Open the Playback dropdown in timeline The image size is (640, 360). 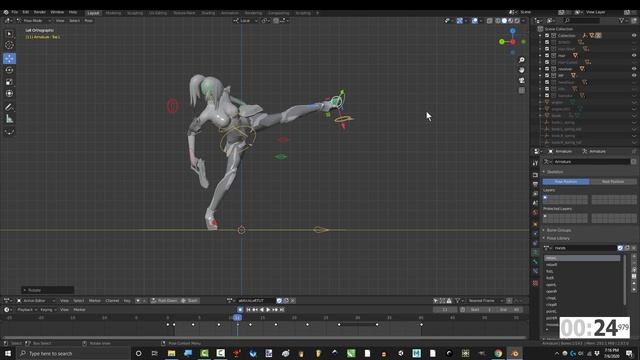27,310
